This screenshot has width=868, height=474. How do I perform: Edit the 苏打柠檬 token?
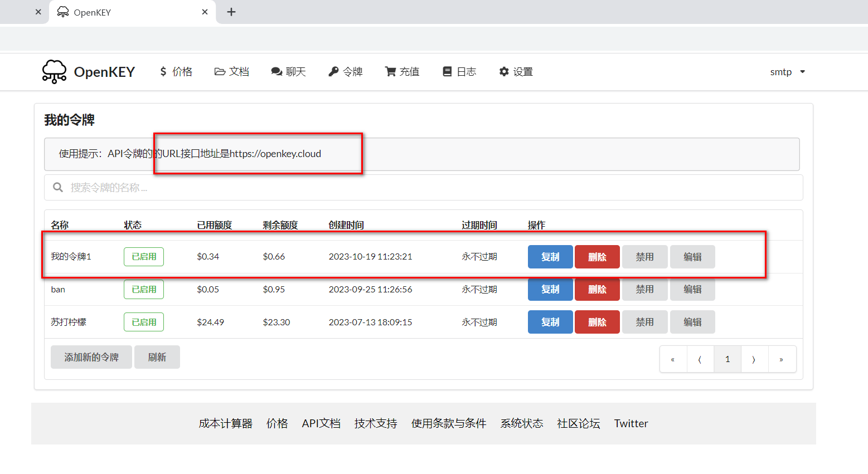click(692, 322)
